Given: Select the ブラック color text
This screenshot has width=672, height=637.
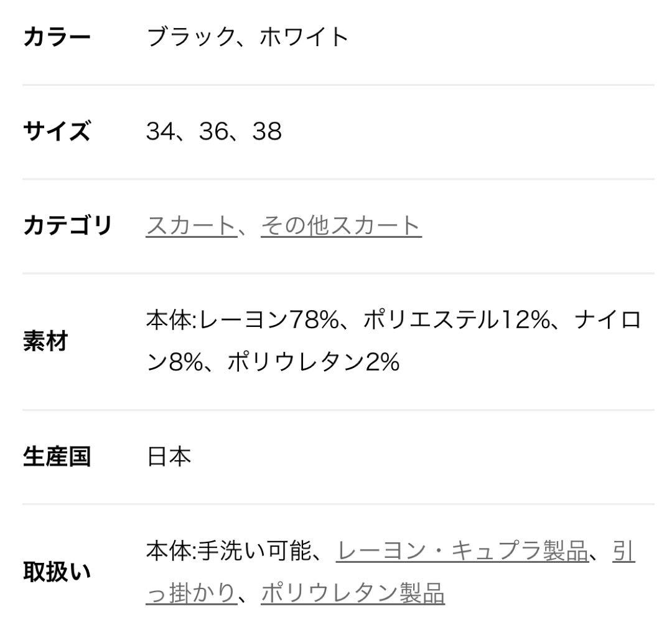Looking at the screenshot, I should (189, 37).
